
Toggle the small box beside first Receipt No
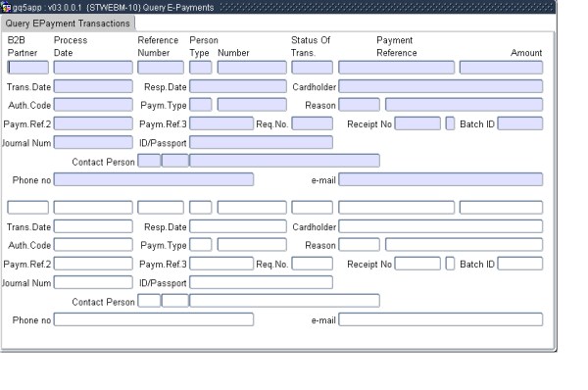tap(450, 123)
